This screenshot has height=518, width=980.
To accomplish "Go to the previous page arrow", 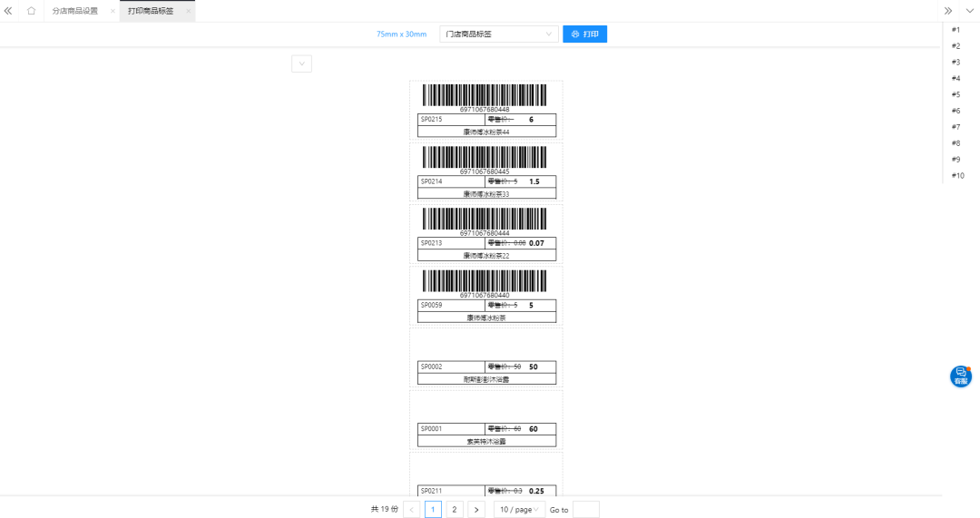I will pyautogui.click(x=412, y=510).
